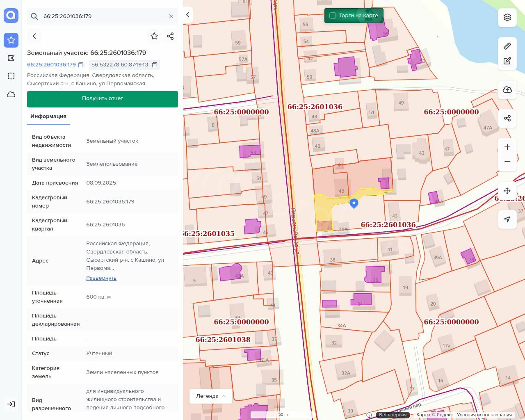525x420 pixels.
Task: Expand the "Легенда" legend panel
Action: point(211,396)
